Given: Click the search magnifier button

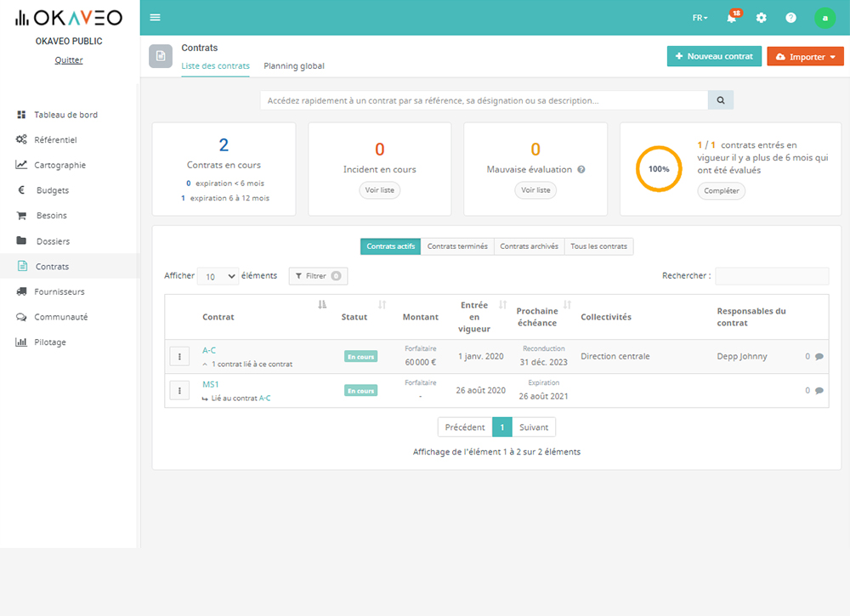Looking at the screenshot, I should click(721, 100).
